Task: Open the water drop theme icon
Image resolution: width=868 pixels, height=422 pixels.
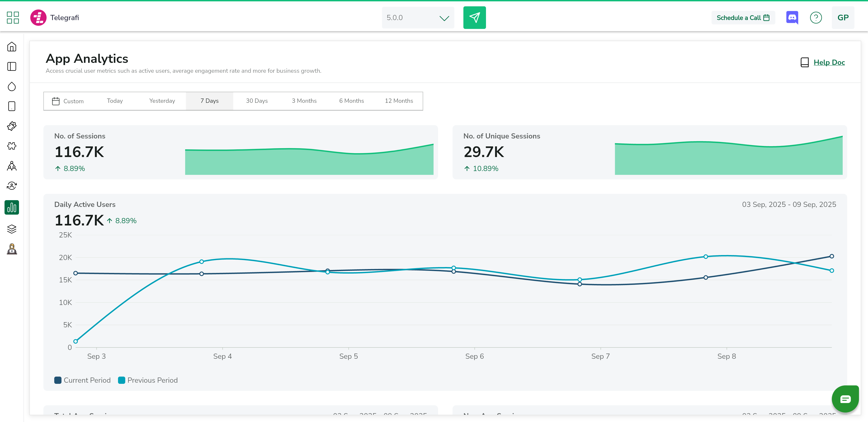Action: pyautogui.click(x=12, y=87)
